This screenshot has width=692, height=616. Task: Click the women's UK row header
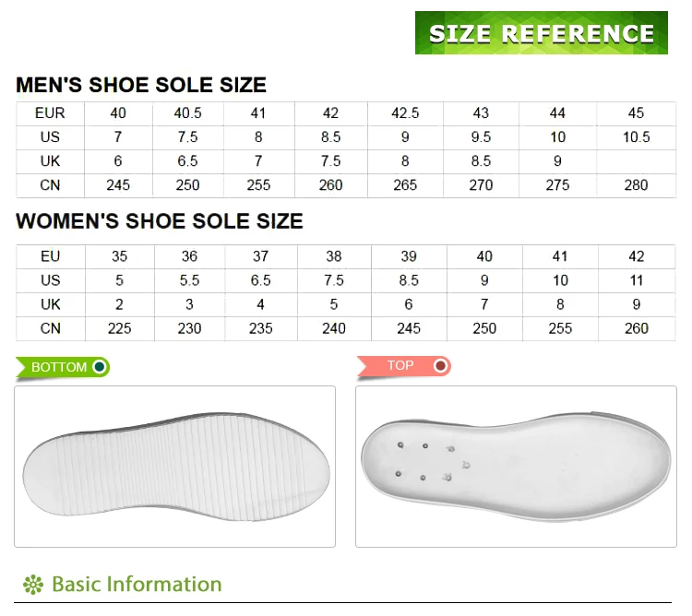click(51, 304)
